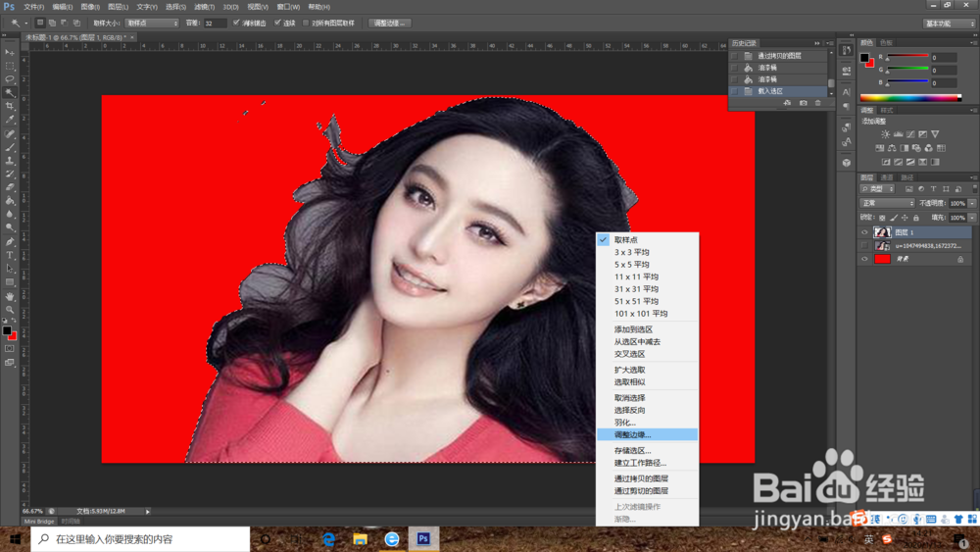Choose 羽化... in context menu
This screenshot has width=980, height=552.
point(647,423)
